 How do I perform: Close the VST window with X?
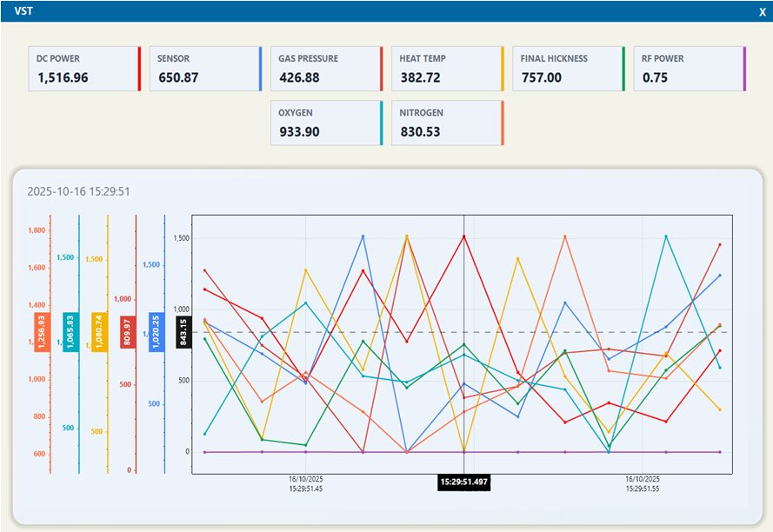click(763, 12)
